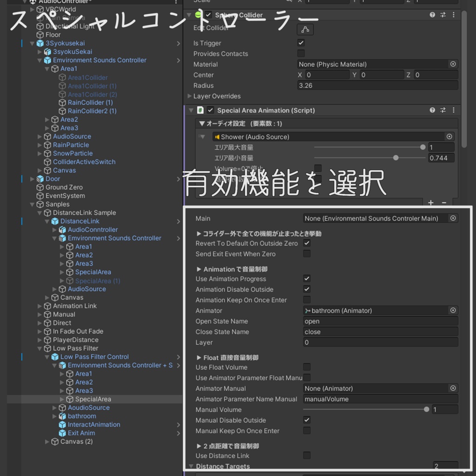The width and height of the screenshot is (476, 476).
Task: Click the Edit Collider button
Action: 306,29
